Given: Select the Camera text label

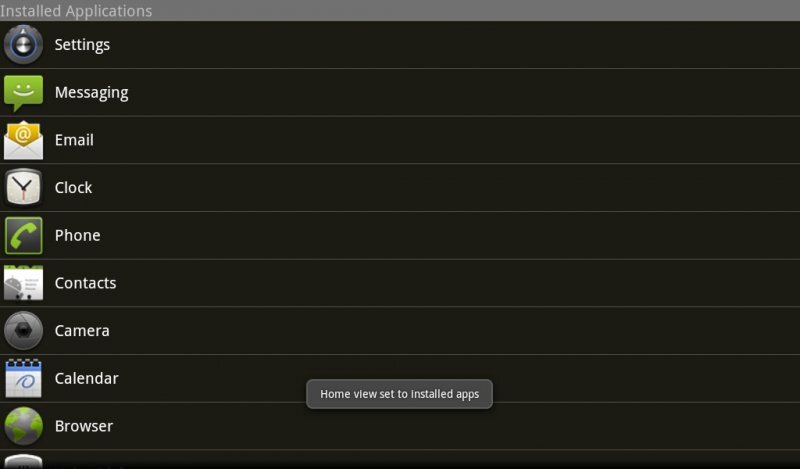Looking at the screenshot, I should pyautogui.click(x=82, y=331).
